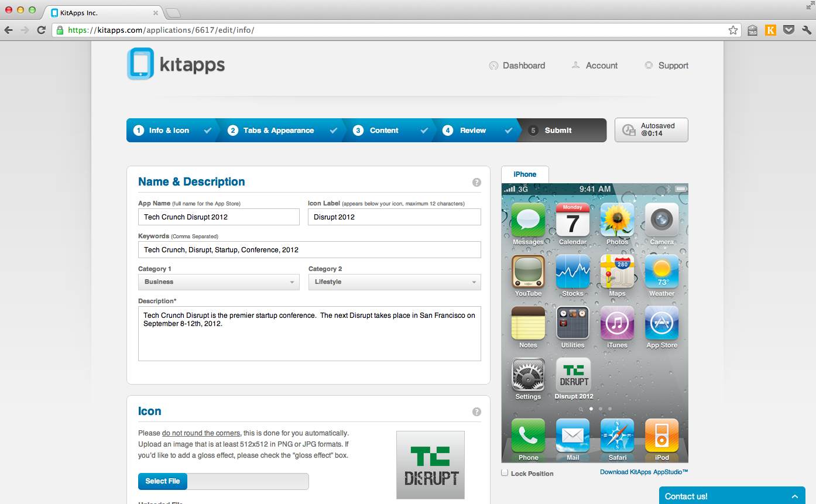Image resolution: width=816 pixels, height=504 pixels.
Task: Close the KitApps Inc. browser tab
Action: click(156, 13)
